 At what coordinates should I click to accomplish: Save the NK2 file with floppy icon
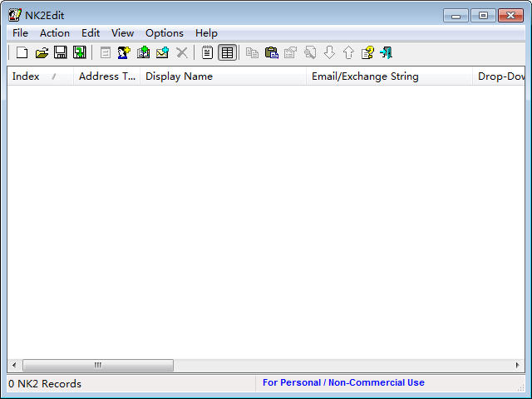(x=61, y=52)
